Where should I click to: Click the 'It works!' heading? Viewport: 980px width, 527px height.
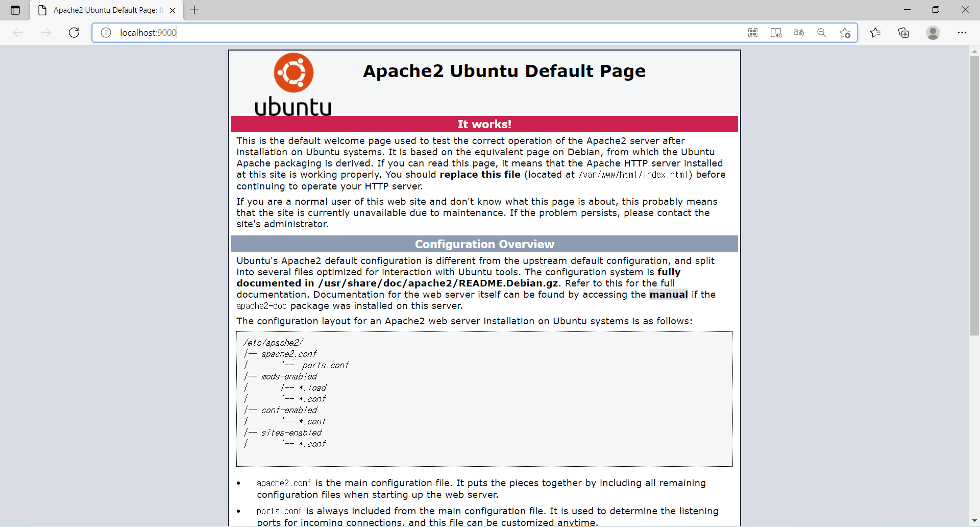[484, 124]
